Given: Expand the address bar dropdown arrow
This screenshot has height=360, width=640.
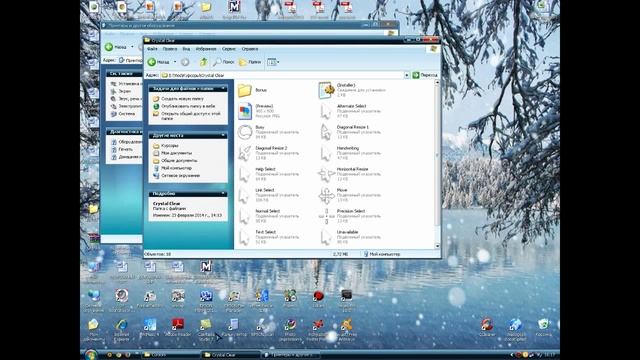Looking at the screenshot, I should [407, 75].
